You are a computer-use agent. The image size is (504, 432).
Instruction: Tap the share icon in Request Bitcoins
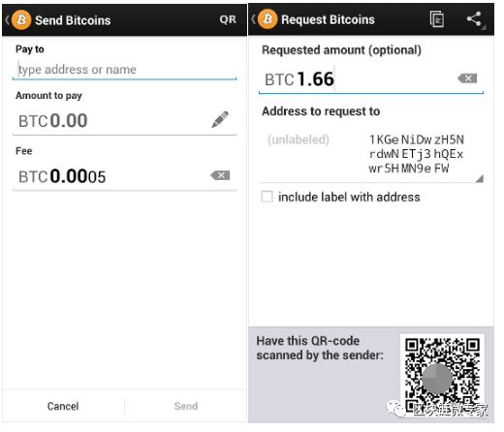[474, 19]
